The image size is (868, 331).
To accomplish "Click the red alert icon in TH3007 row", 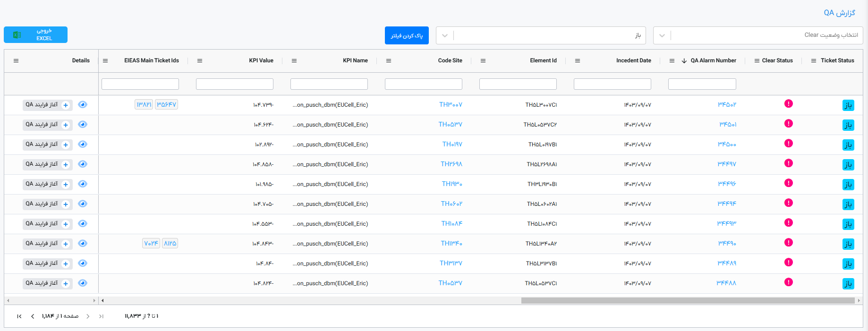I will click(x=788, y=104).
